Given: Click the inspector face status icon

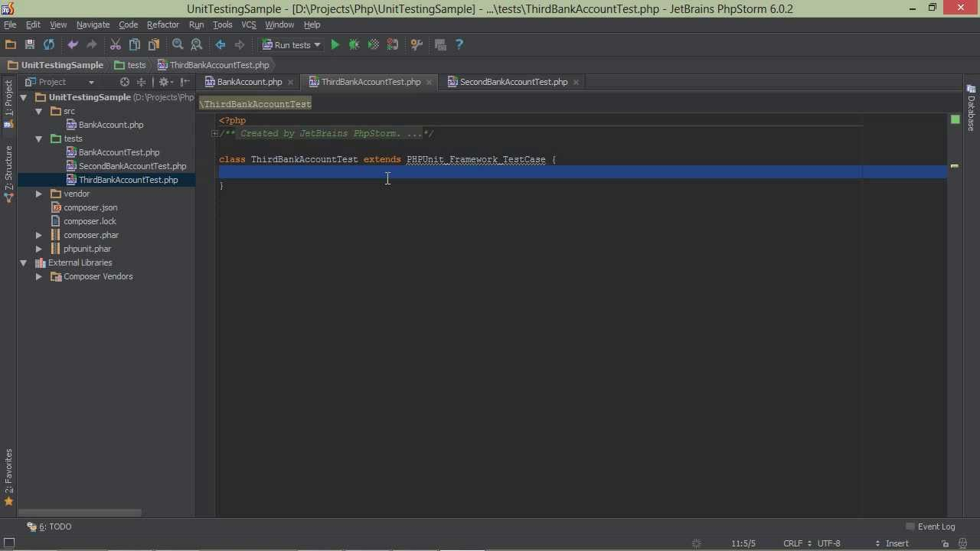Looking at the screenshot, I should pyautogui.click(x=963, y=543).
